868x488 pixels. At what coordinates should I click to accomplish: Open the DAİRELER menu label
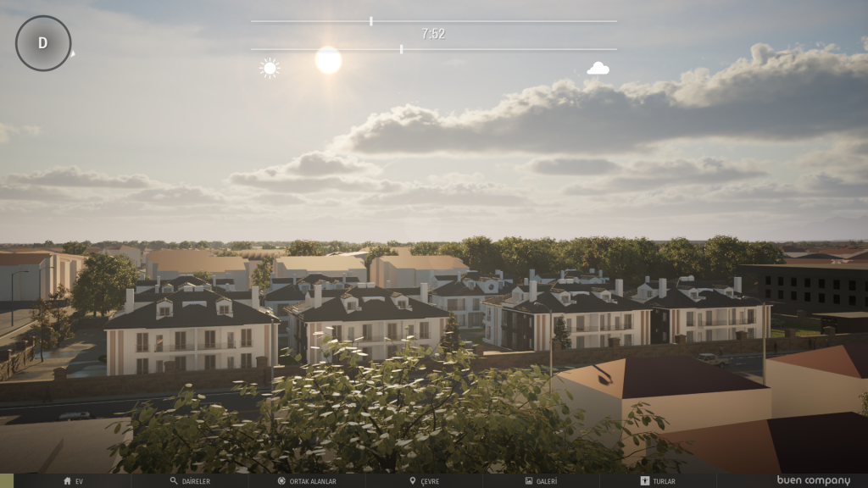click(196, 481)
